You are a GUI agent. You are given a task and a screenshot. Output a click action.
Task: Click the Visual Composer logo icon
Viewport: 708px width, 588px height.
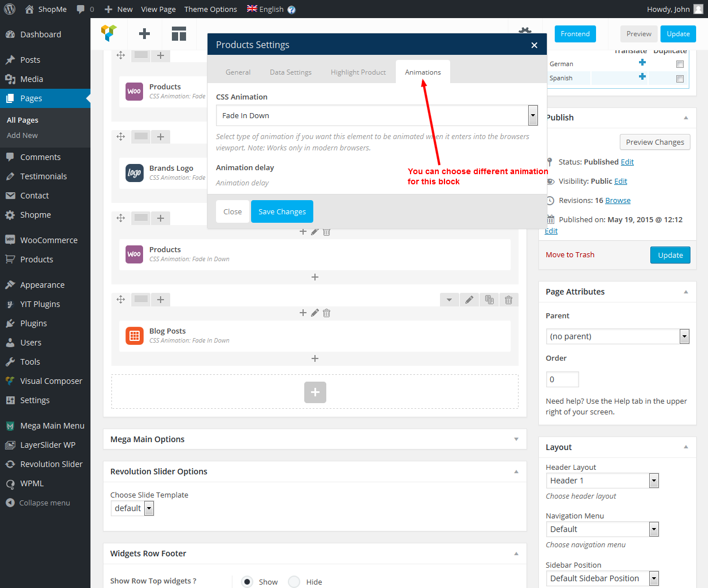tap(109, 33)
